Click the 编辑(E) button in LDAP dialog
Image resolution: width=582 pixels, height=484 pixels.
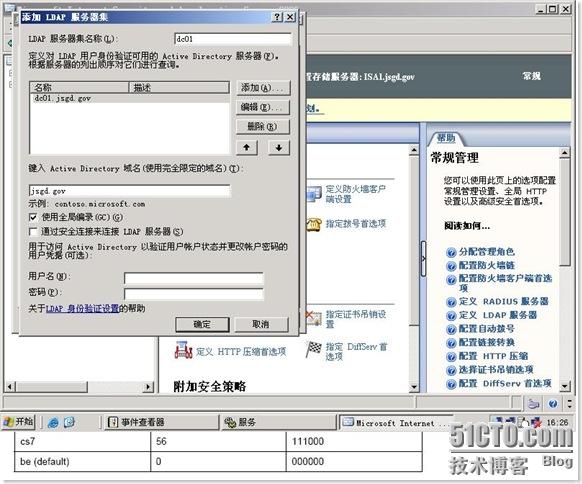262,108
